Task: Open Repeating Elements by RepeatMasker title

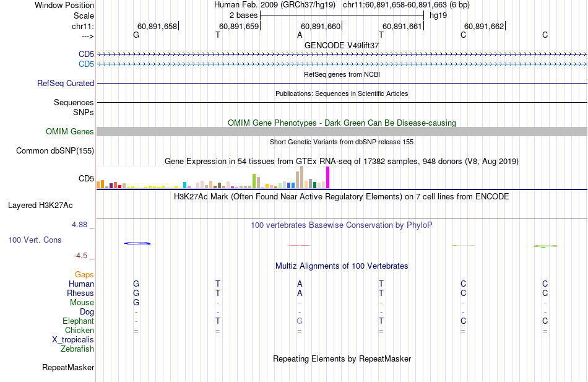Action: pos(342,358)
